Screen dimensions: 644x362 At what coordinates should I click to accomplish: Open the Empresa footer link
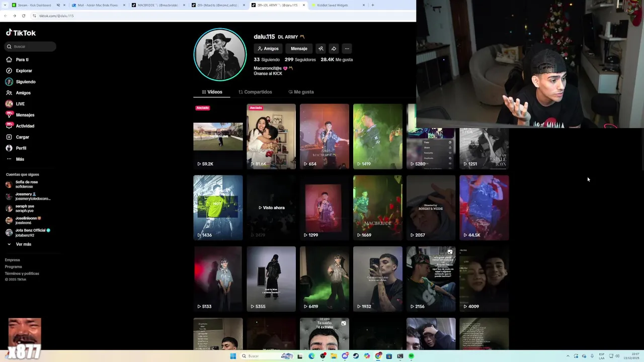pos(12,260)
